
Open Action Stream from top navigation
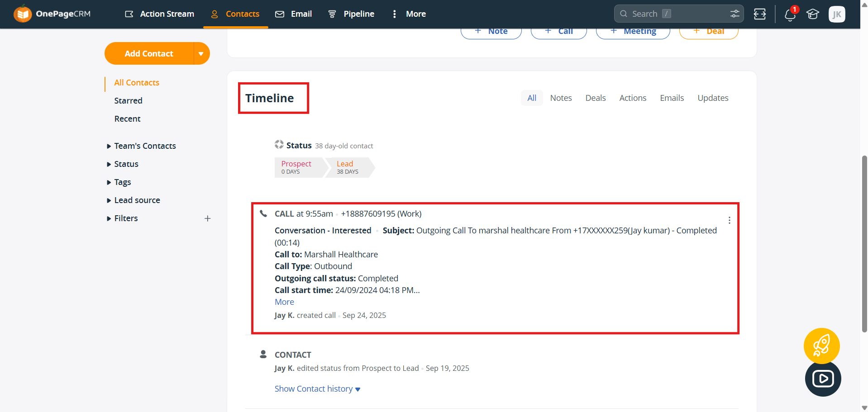159,14
